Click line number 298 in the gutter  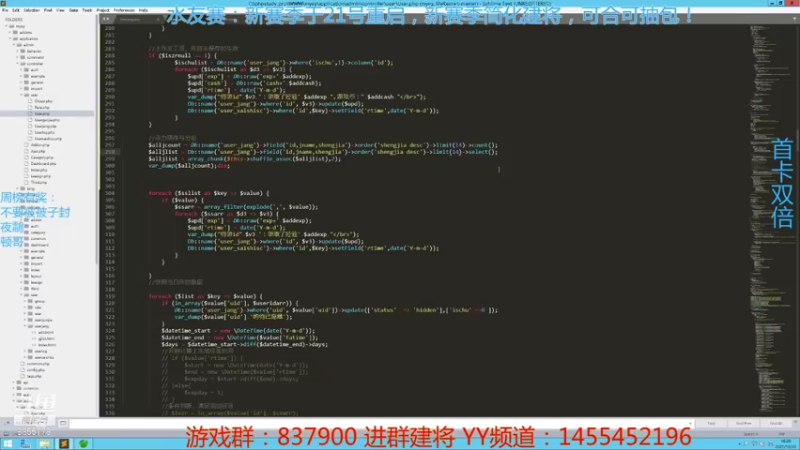click(110, 152)
